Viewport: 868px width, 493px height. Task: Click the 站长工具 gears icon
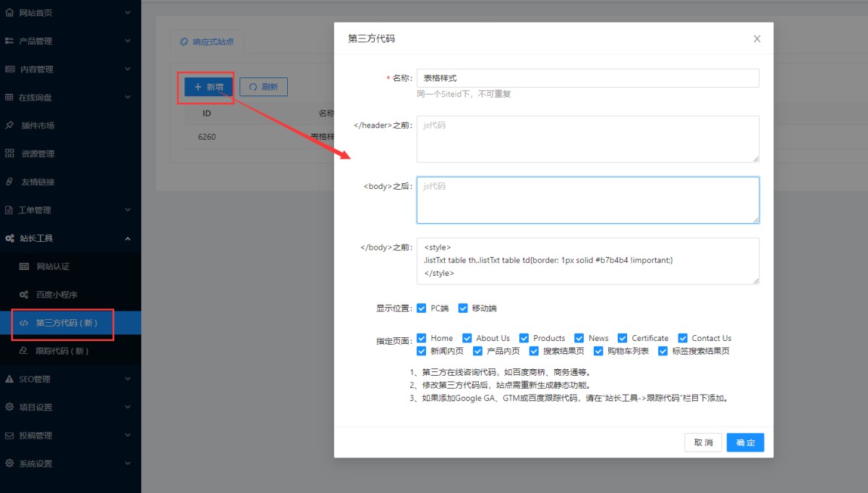(x=9, y=238)
